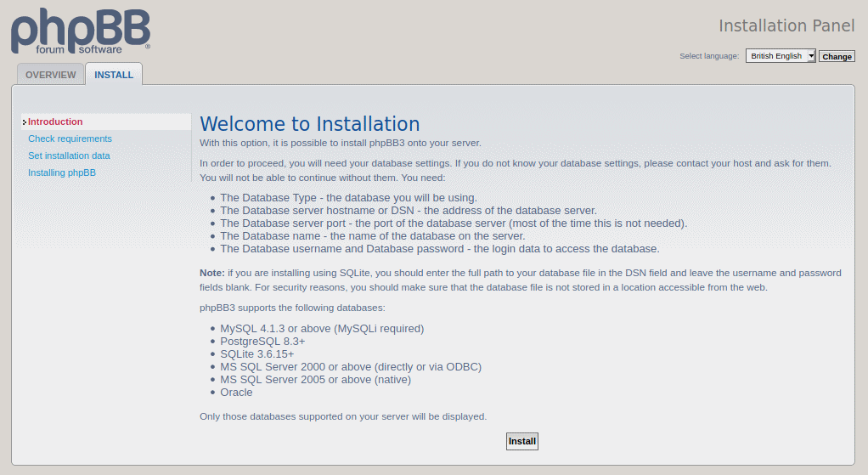Click the Install button
This screenshot has height=475, width=868.
(522, 441)
